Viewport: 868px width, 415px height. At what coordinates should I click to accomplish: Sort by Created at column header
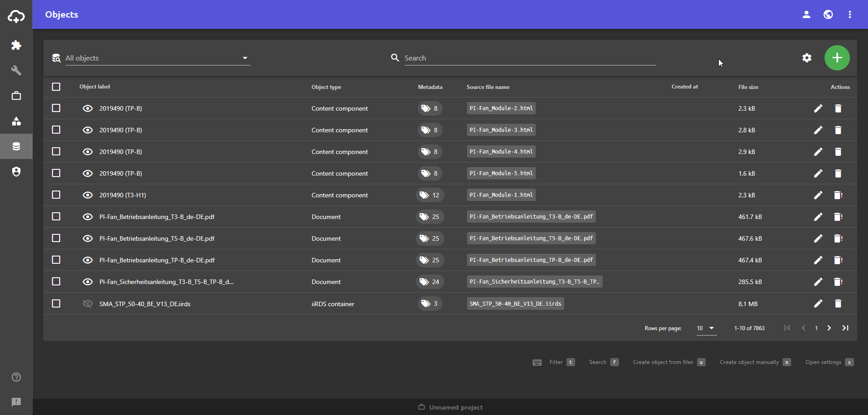pos(685,87)
